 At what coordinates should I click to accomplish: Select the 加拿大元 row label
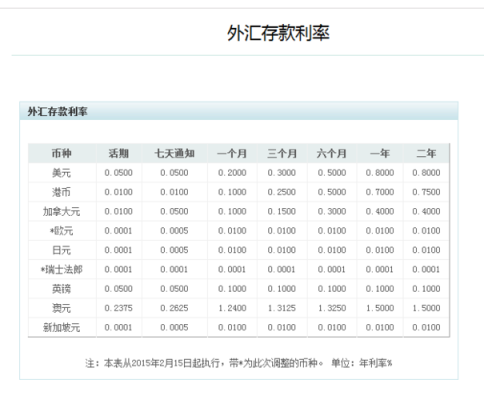click(x=62, y=211)
